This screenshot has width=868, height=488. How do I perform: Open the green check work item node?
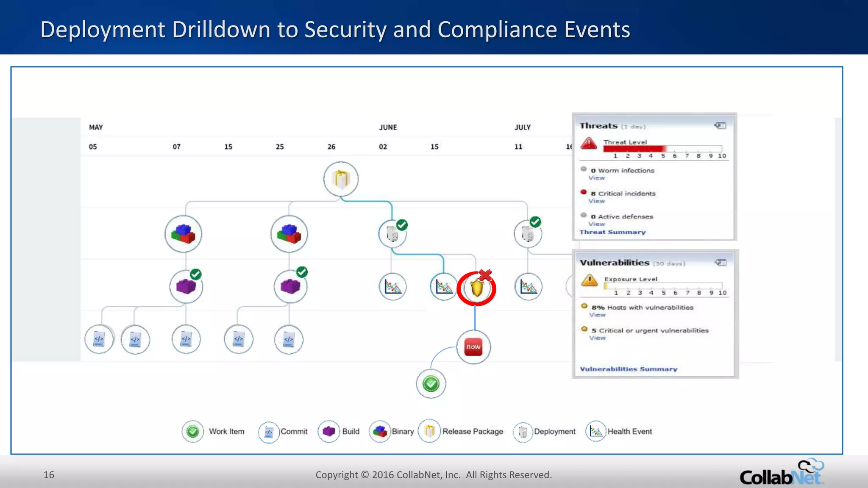431,384
